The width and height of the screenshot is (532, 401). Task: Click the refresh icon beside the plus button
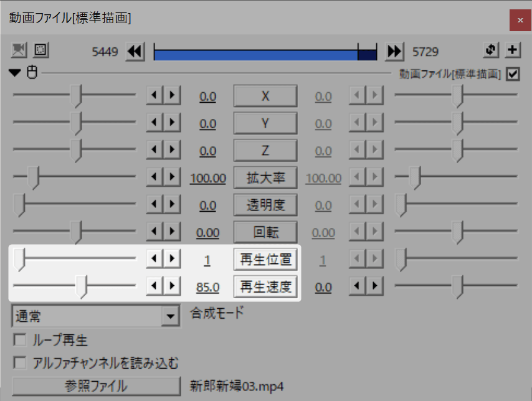(x=492, y=50)
